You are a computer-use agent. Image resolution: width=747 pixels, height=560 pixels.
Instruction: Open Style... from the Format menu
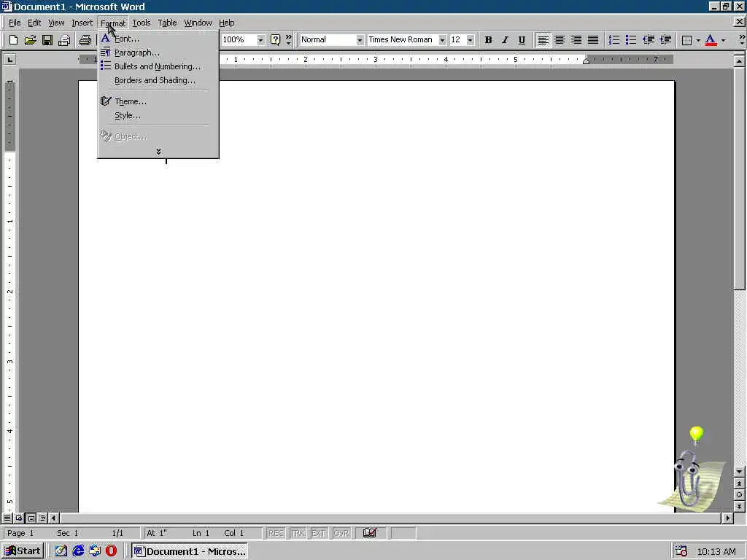click(x=158, y=115)
